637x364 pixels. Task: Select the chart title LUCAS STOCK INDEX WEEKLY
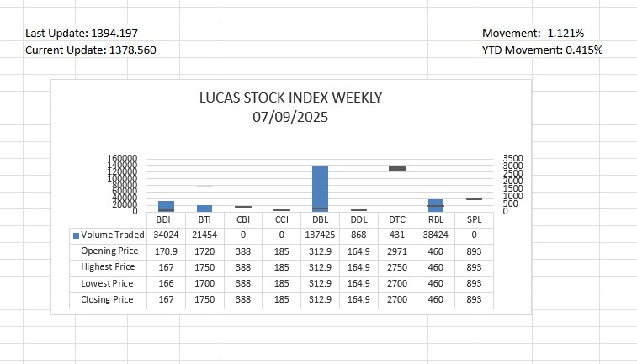[290, 98]
